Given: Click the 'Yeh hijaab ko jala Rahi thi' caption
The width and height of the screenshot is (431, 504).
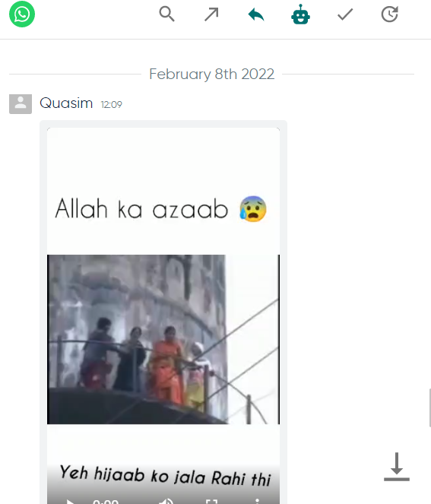Looking at the screenshot, I should click(x=165, y=476).
